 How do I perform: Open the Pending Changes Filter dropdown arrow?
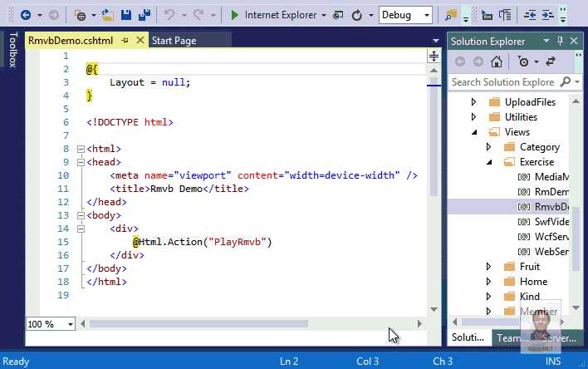click(537, 61)
